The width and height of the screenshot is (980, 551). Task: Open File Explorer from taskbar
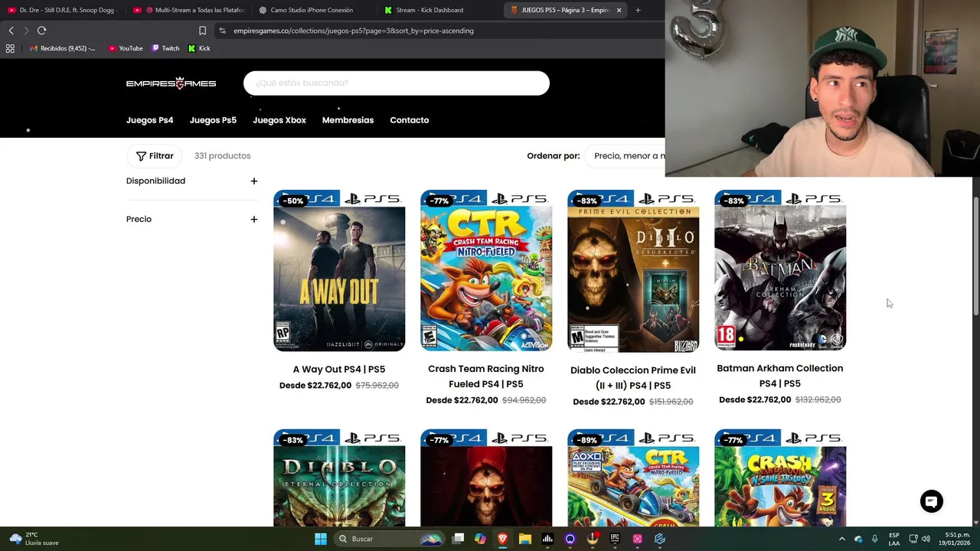tap(524, 539)
